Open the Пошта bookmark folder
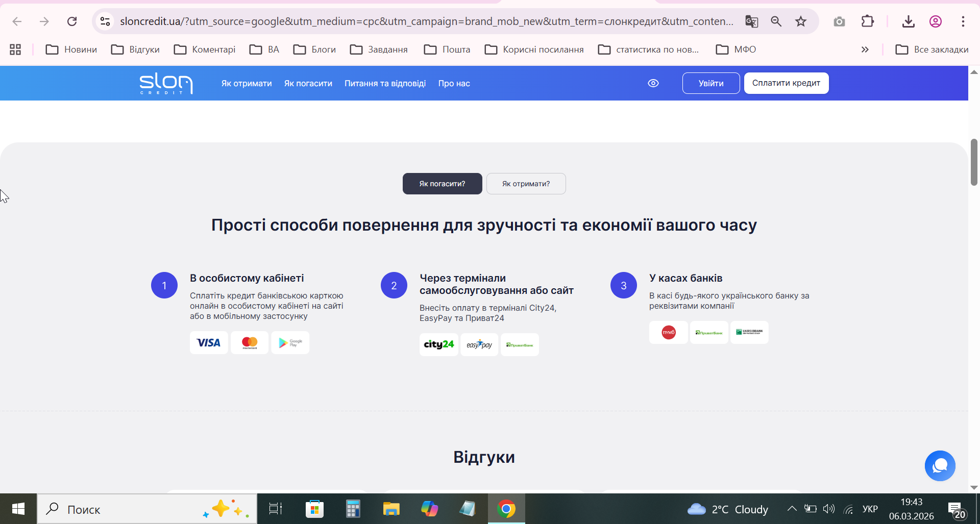The image size is (980, 524). [x=447, y=49]
